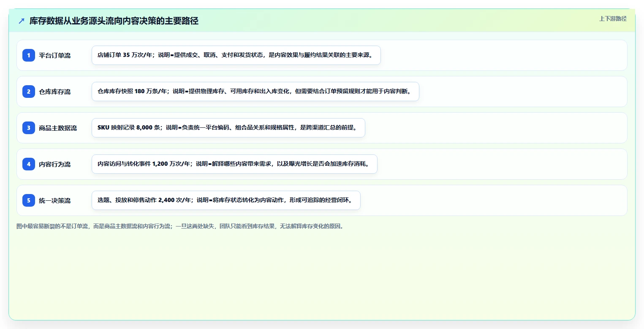The width and height of the screenshot is (644, 329).
Task: Click the arrow icon beside the panel title
Action: 22,21
